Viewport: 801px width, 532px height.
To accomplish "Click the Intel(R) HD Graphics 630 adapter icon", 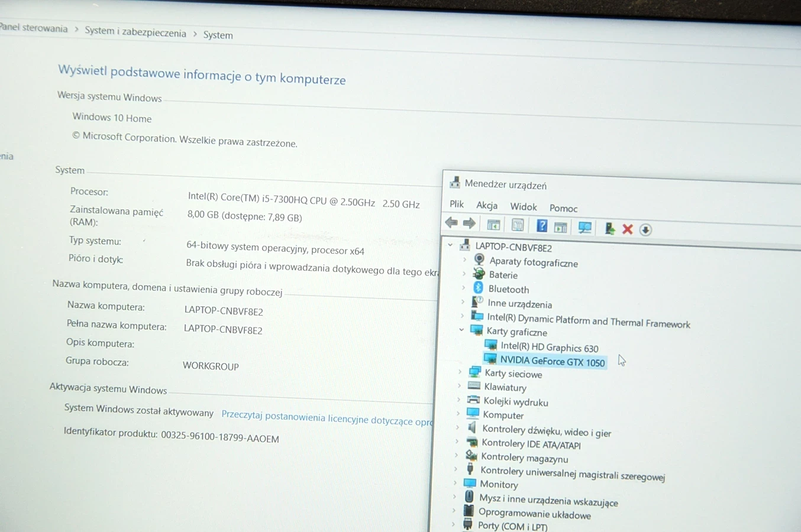I will pyautogui.click(x=490, y=345).
